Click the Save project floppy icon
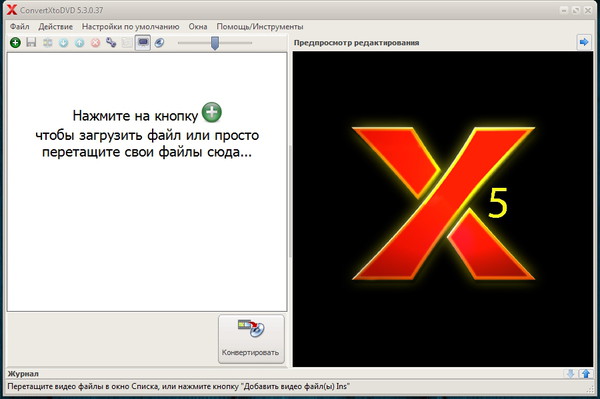600x399 pixels. click(x=31, y=42)
